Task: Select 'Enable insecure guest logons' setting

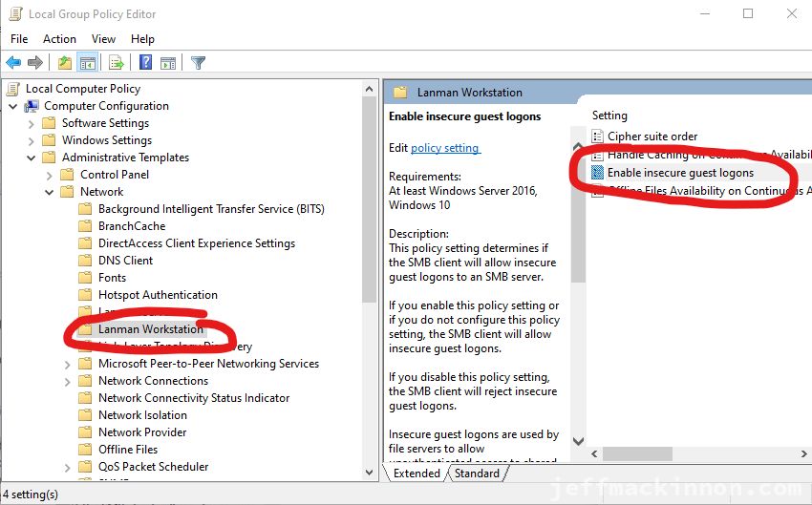Action: pos(680,173)
